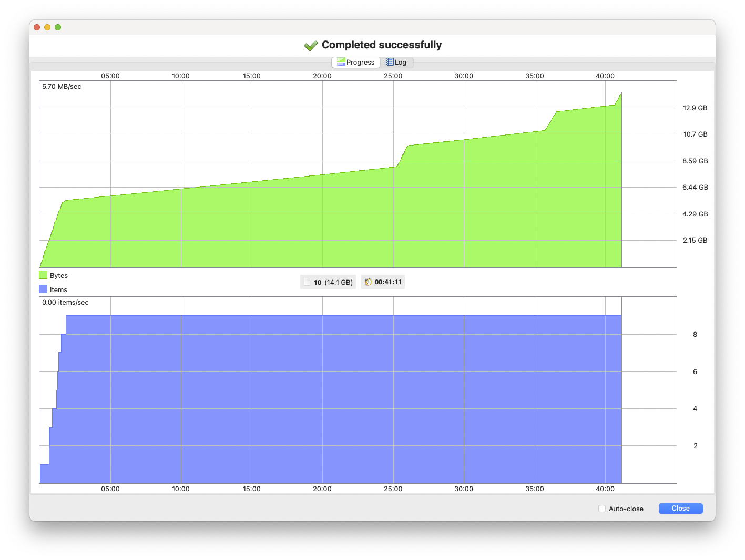Click the 4.29 GB axis label

(x=695, y=214)
